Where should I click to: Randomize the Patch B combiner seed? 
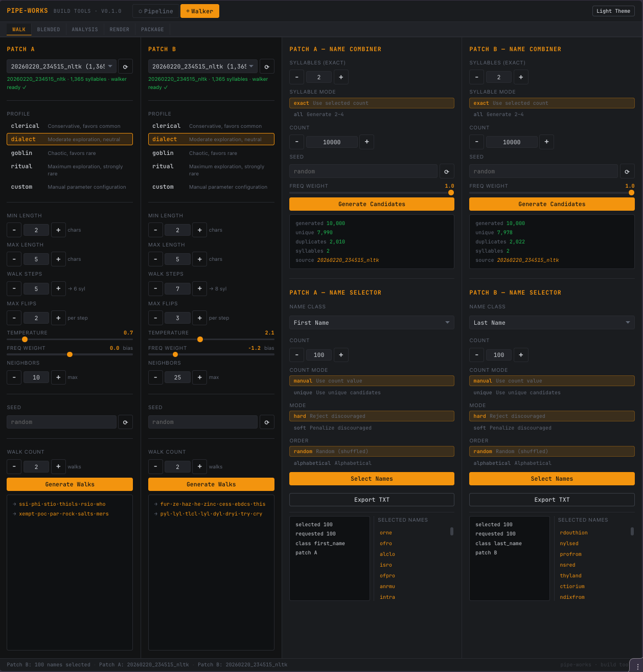[627, 171]
